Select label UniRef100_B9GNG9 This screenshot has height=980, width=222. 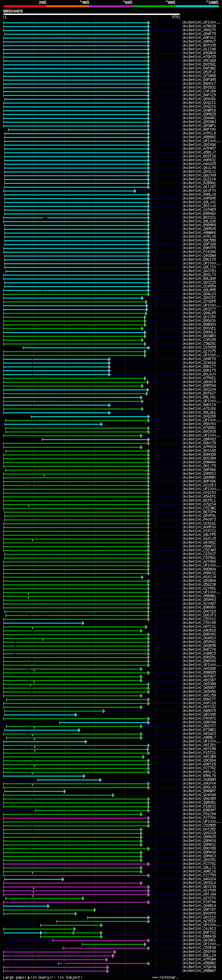[199, 53]
